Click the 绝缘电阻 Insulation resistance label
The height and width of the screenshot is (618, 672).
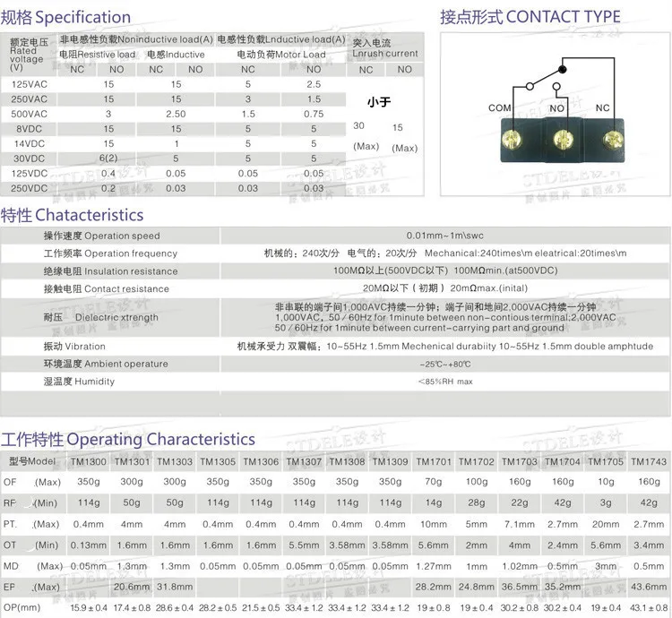point(110,271)
